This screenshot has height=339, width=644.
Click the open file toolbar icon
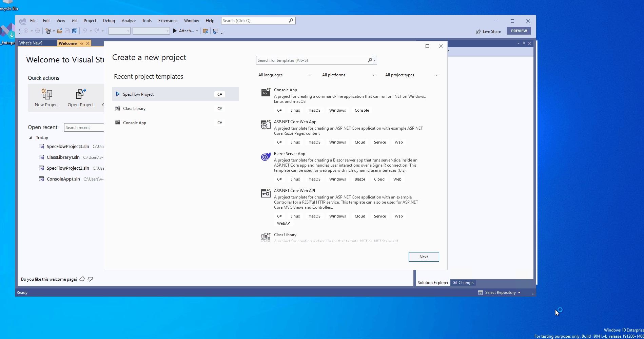click(60, 31)
